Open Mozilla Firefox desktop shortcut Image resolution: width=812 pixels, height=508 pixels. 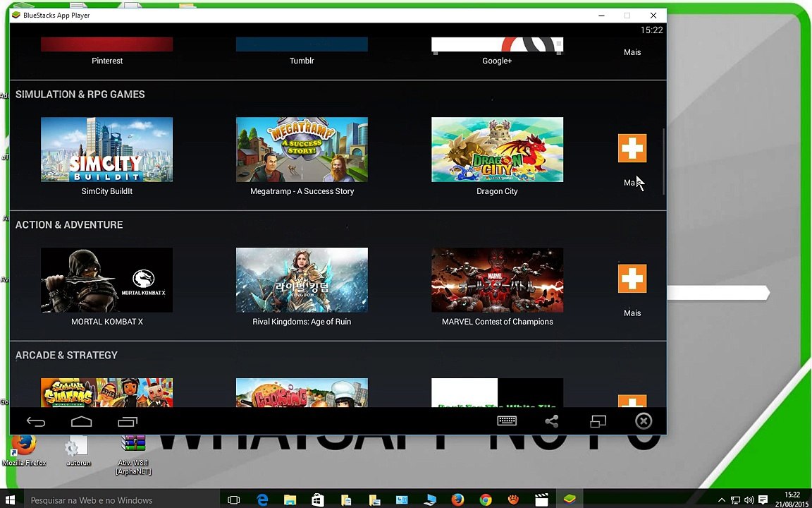[x=24, y=450]
